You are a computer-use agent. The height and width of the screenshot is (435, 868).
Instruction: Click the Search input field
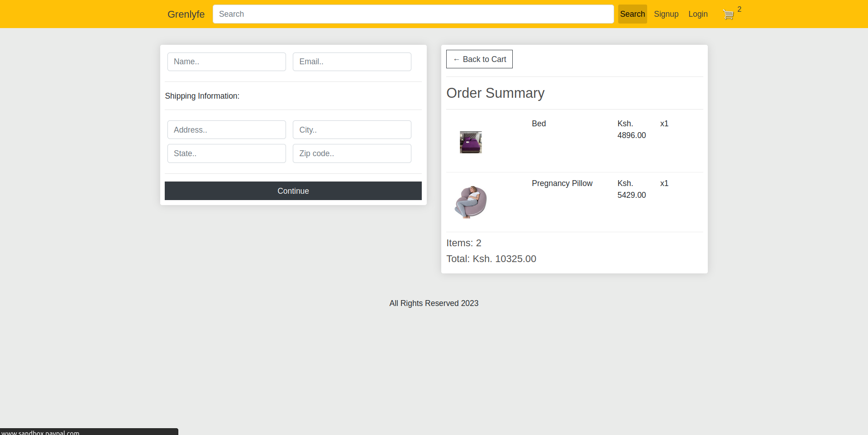[413, 14]
